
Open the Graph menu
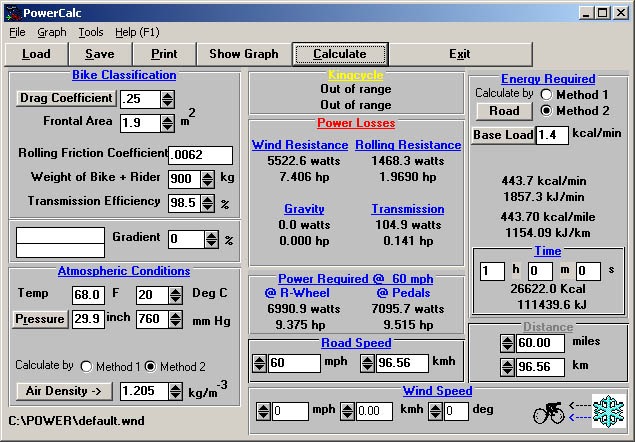[x=52, y=32]
